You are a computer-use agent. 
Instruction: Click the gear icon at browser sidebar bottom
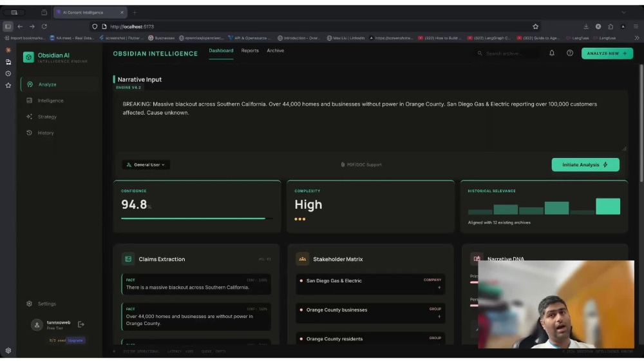(8, 351)
